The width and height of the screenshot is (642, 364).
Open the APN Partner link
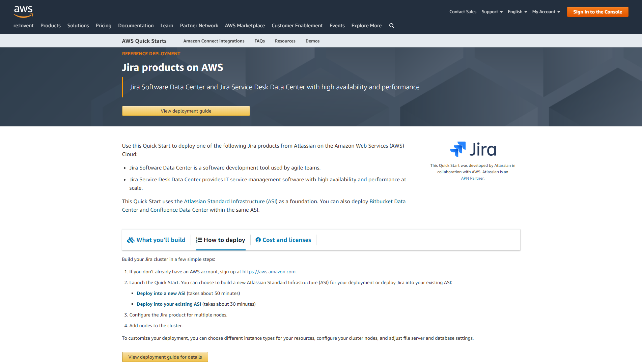(x=472, y=178)
